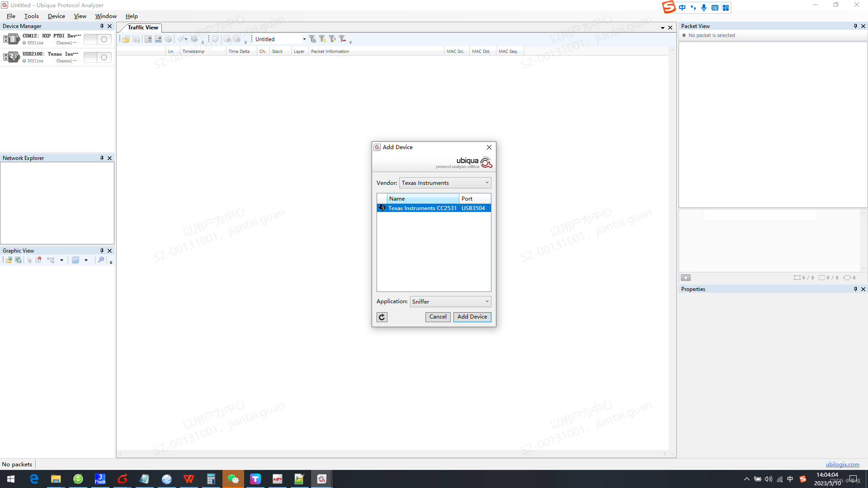Image resolution: width=868 pixels, height=488 pixels.
Task: Click the clear traffic brush icon
Action: pos(180,39)
